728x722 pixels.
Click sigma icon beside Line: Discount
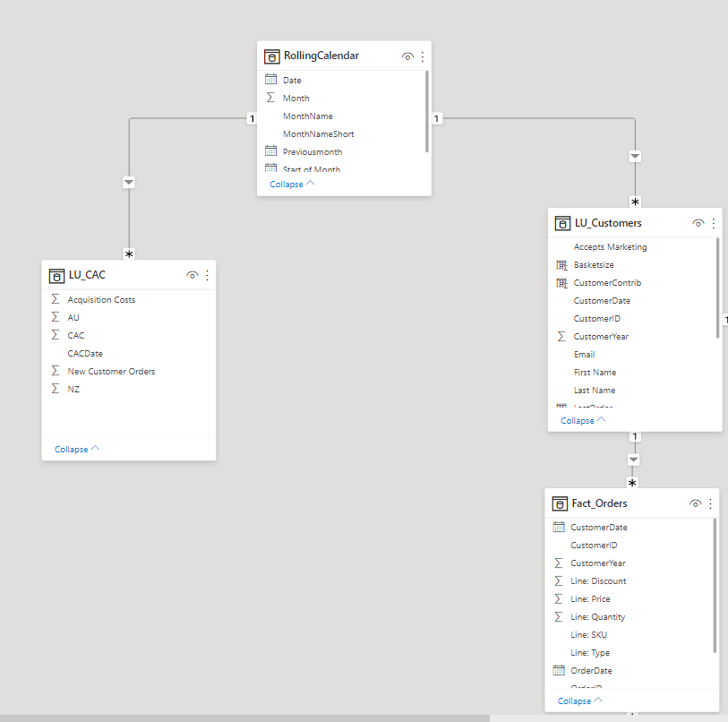click(x=559, y=580)
